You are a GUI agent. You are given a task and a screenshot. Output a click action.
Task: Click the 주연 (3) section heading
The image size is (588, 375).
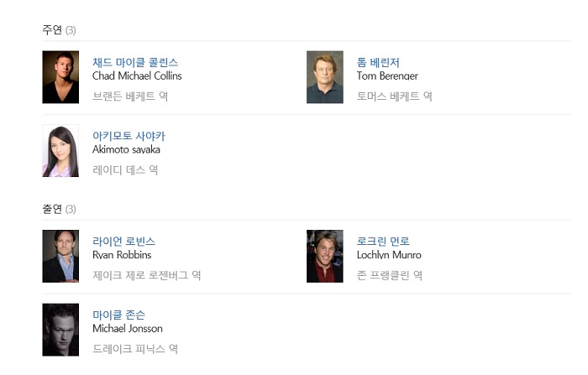[x=59, y=30]
